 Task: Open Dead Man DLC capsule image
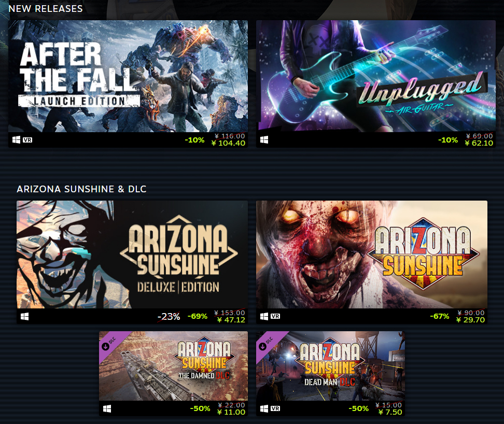[330, 366]
